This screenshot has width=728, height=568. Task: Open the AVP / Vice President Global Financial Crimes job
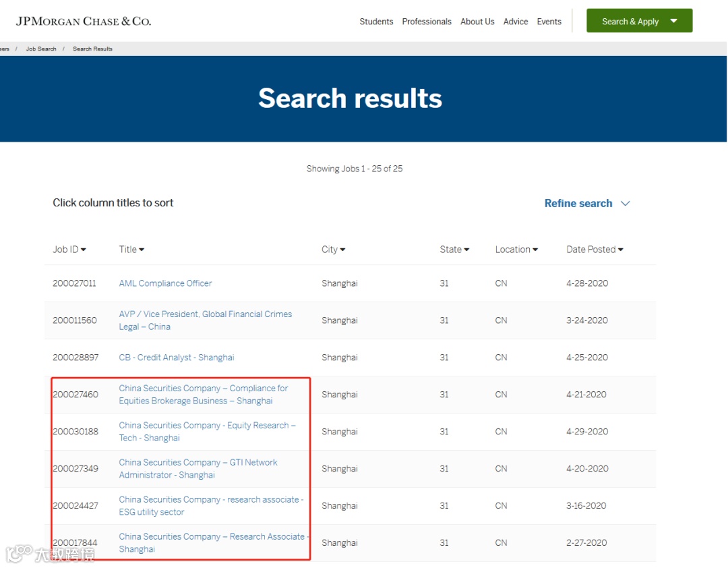click(x=205, y=320)
